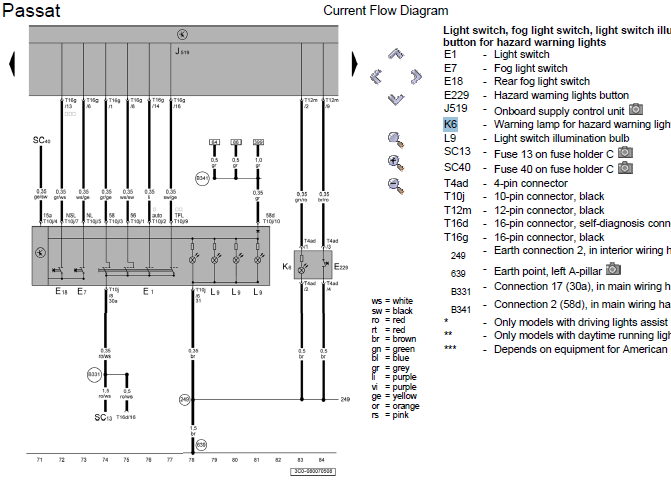The height and width of the screenshot is (500, 671).
Task: Click the asterisk symbol in J519 block
Action: (182, 34)
